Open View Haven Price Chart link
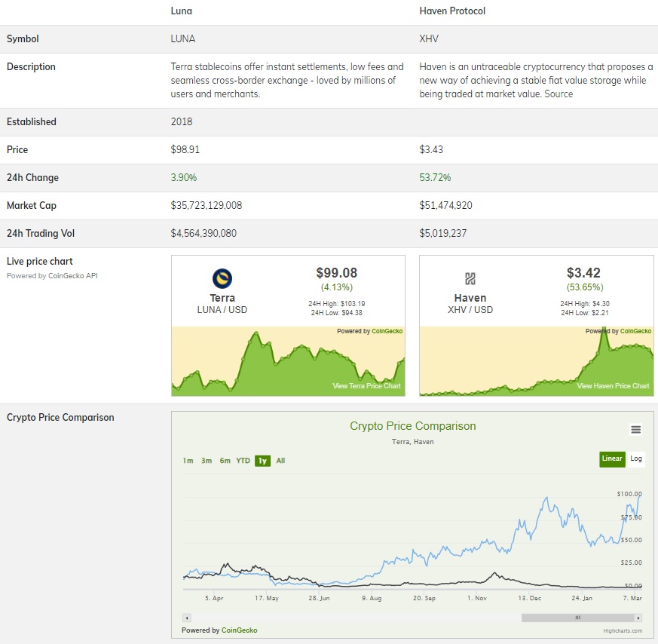Image resolution: width=658 pixels, height=644 pixels. pos(613,386)
